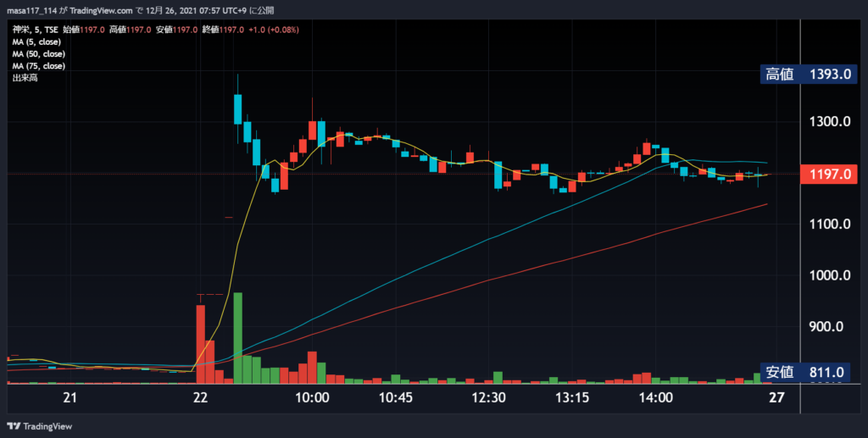The image size is (868, 438).
Task: Click the 神栄, 5, TSE symbol title
Action: point(36,30)
